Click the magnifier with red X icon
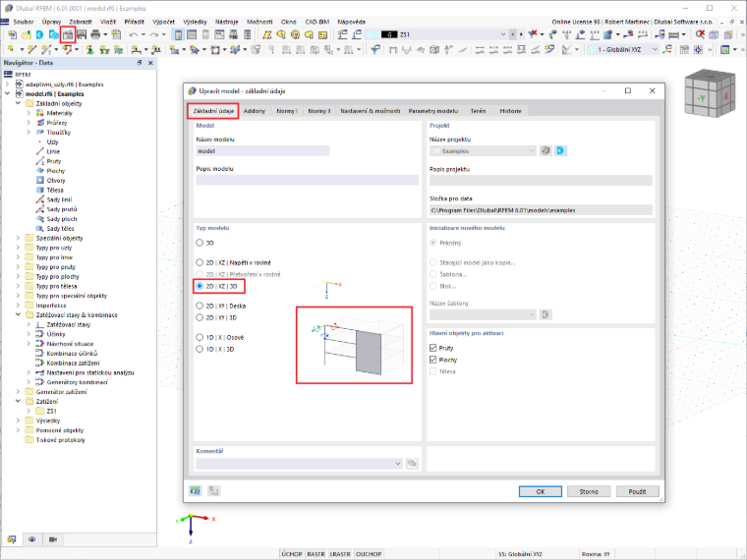The width and height of the screenshot is (747, 560). (x=700, y=34)
